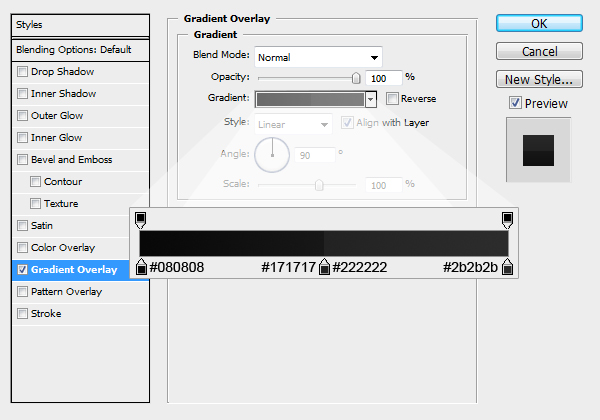Image resolution: width=600 pixels, height=420 pixels.
Task: Click OK to confirm layer style
Action: [x=539, y=23]
